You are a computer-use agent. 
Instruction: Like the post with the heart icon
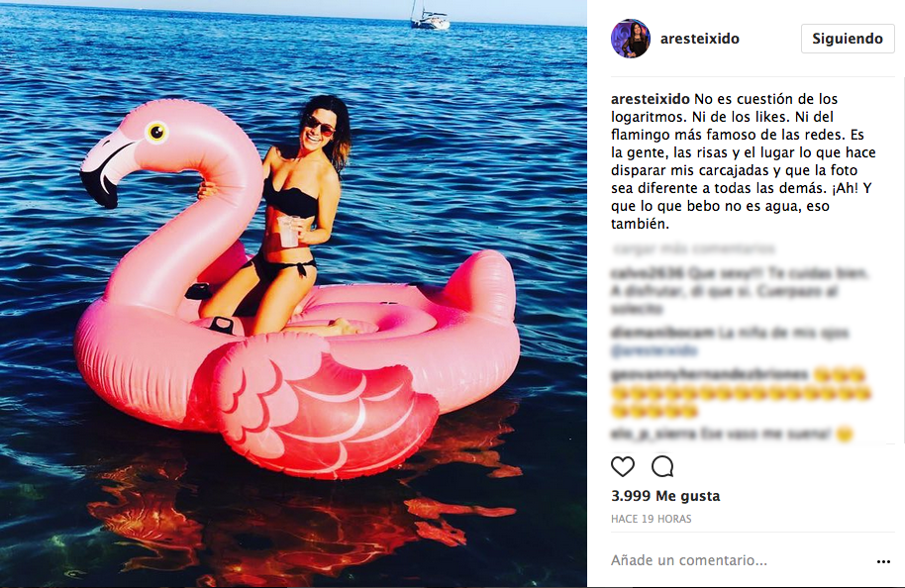click(x=622, y=466)
